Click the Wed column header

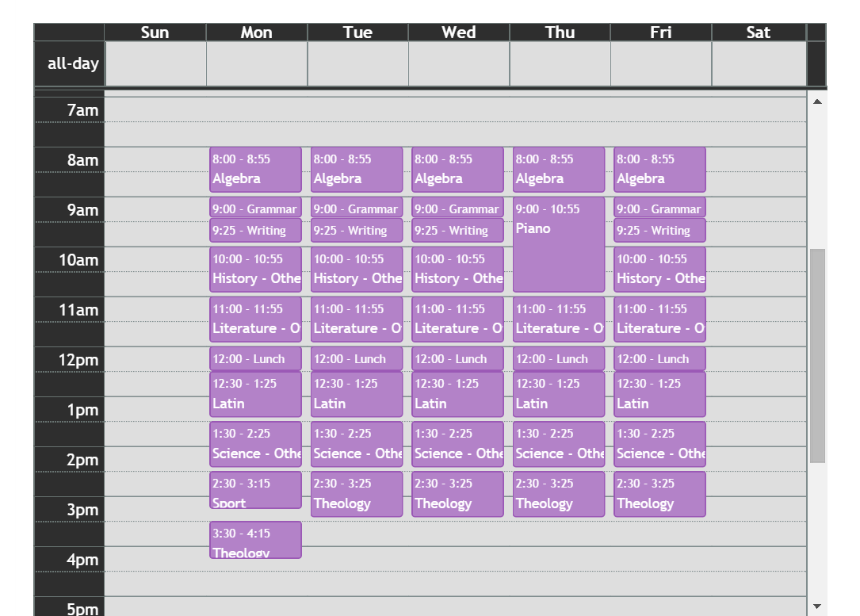click(x=459, y=33)
